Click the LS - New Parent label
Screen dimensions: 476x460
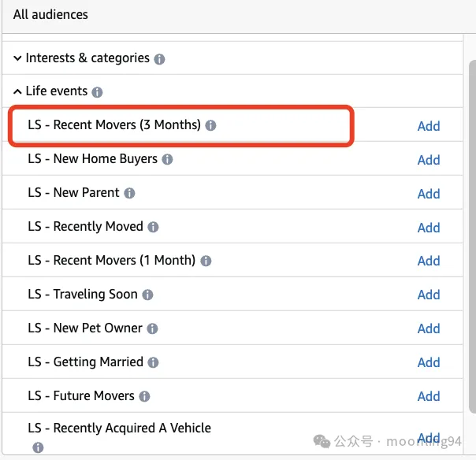click(x=73, y=193)
